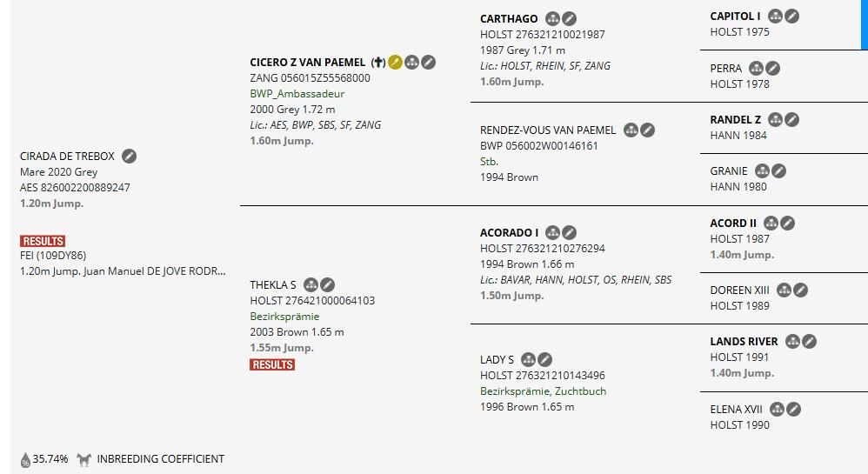Edit CARTHAGO using its pencil icon
The image size is (868, 474).
(x=569, y=19)
